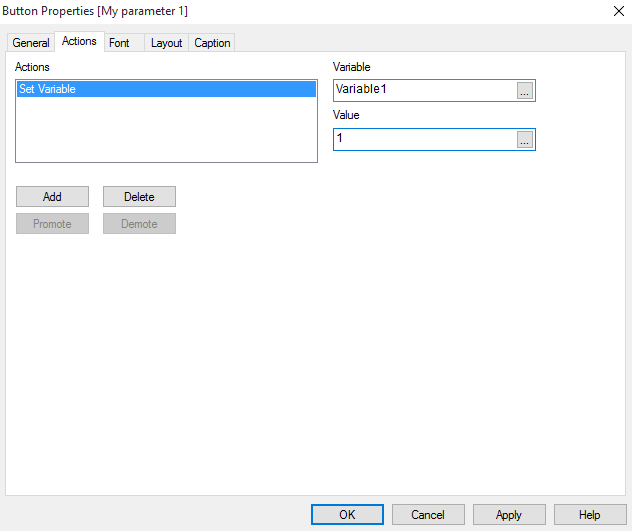This screenshot has height=531, width=632.
Task: Open the Value field's ellipsis expression button
Action: [525, 140]
